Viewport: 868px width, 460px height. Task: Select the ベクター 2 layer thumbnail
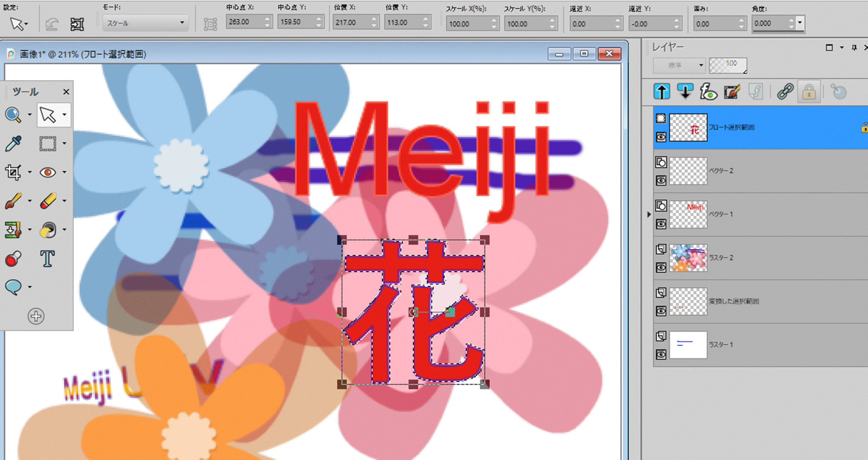point(688,171)
